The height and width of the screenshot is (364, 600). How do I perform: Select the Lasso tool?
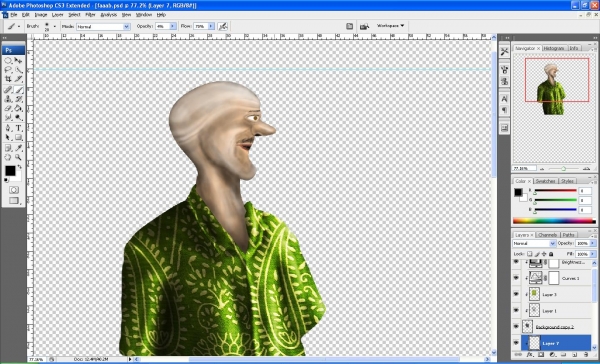[x=8, y=70]
